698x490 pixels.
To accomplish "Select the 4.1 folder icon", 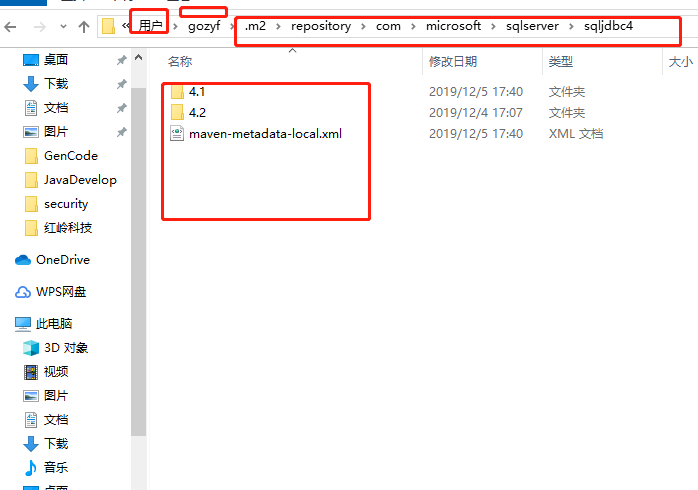I will click(x=177, y=92).
